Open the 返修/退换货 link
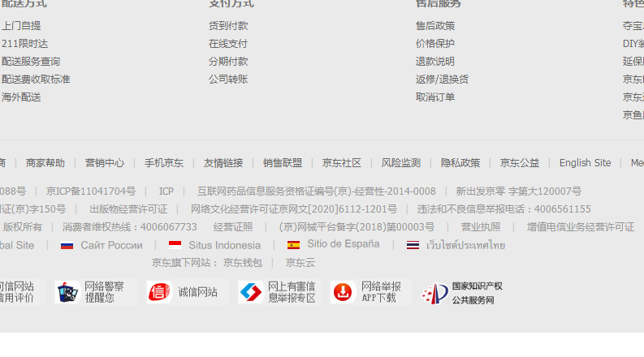The height and width of the screenshot is (357, 644). (x=442, y=80)
